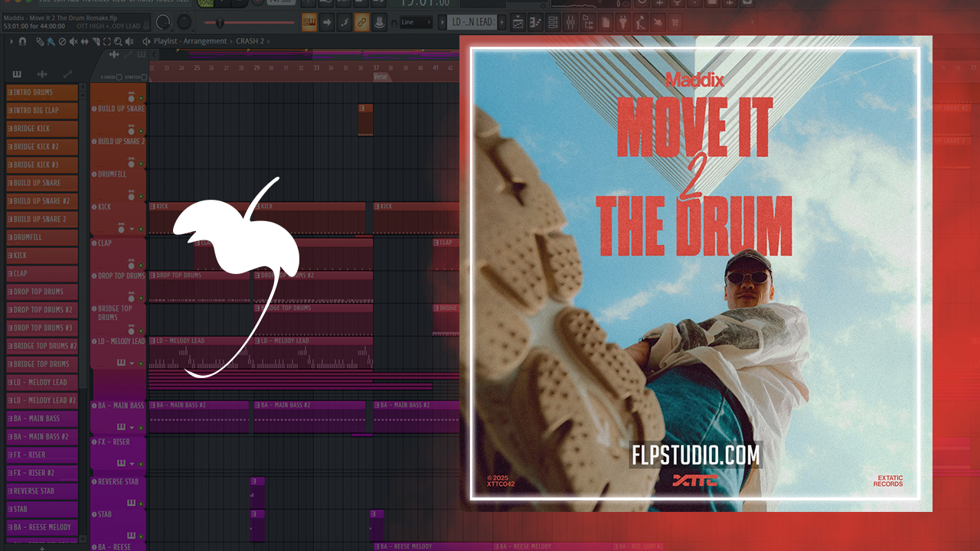The image size is (980, 551).
Task: Toggle the Z-CROSS checkbox
Action: (119, 77)
